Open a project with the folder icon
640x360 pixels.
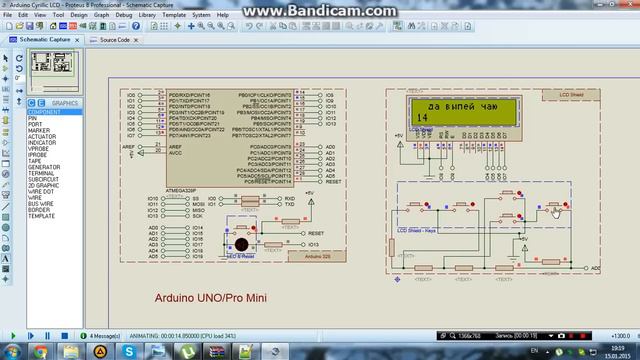click(x=19, y=26)
